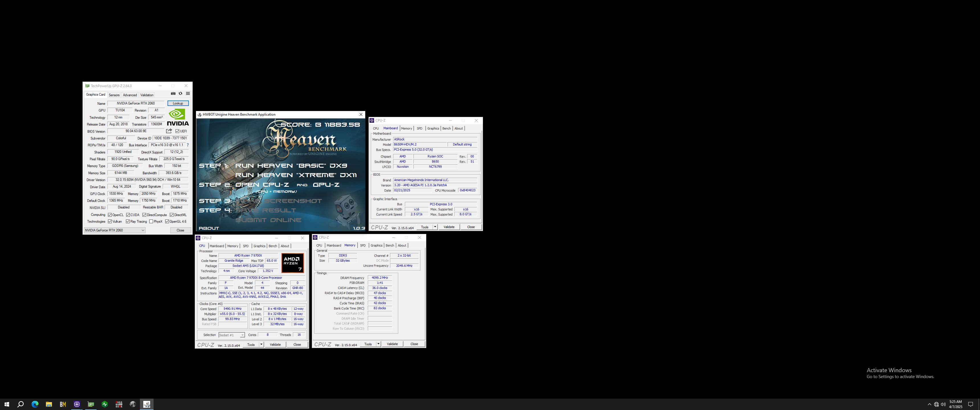The height and width of the screenshot is (410, 980).
Task: Open the NVIDIA GeForce RTX 2060 GPU selector
Action: coord(115,230)
